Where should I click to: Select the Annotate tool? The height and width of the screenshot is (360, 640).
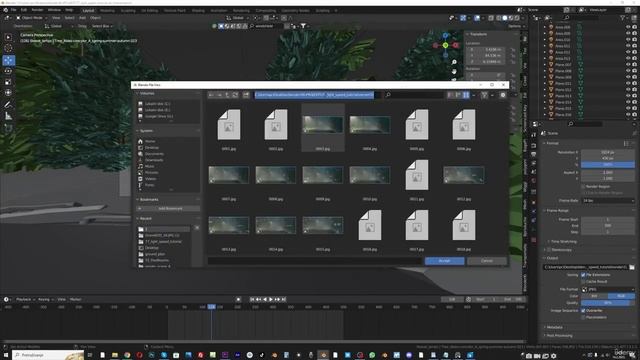(x=8, y=105)
